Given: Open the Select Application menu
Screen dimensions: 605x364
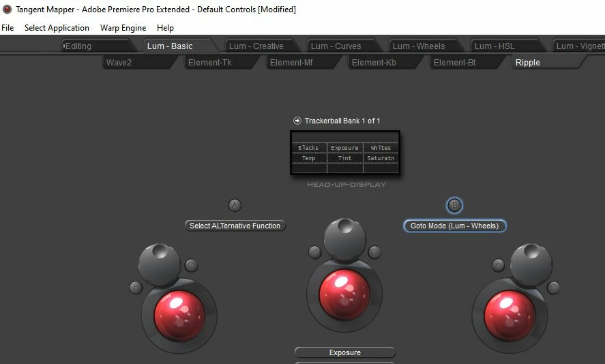Looking at the screenshot, I should (x=57, y=28).
